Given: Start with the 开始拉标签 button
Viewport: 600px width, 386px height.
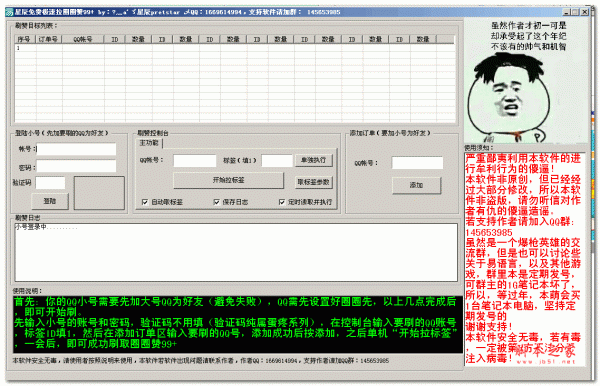Looking at the screenshot, I should pyautogui.click(x=228, y=180).
